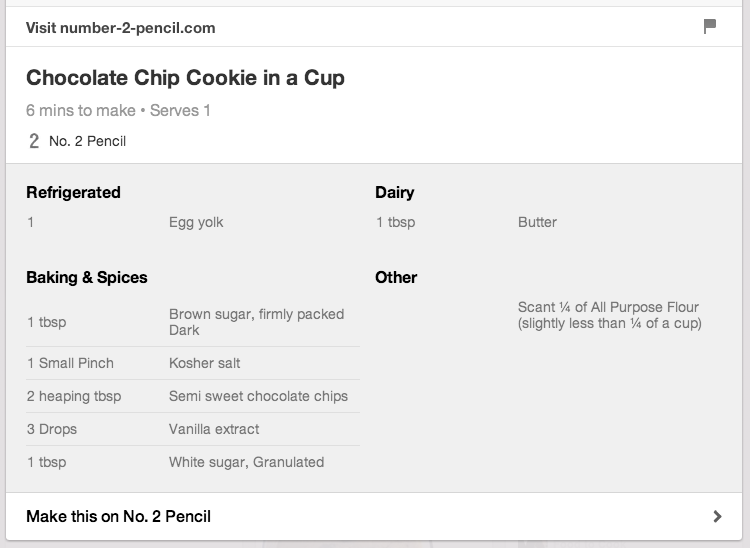Click the 6 mins to make serving info
750x548 pixels.
point(118,110)
